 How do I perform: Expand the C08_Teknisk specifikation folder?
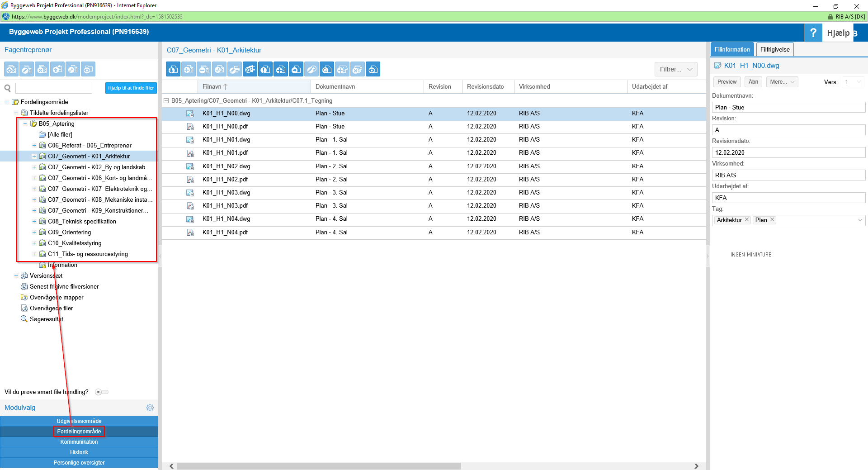pyautogui.click(x=34, y=222)
